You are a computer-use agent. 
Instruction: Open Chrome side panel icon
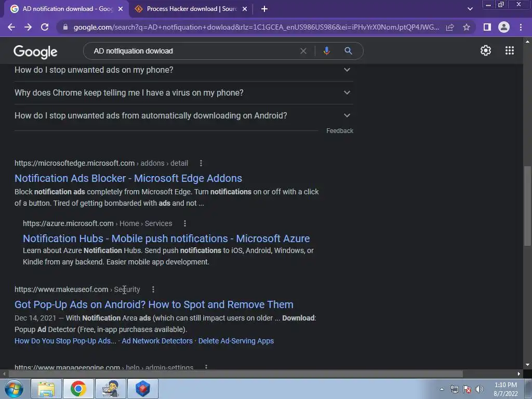coord(487,27)
